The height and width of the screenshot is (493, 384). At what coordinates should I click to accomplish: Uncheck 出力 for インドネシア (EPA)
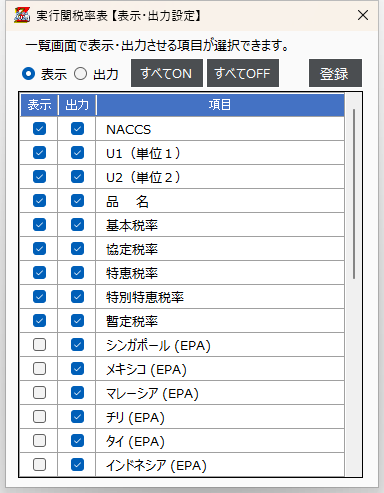pos(77,465)
